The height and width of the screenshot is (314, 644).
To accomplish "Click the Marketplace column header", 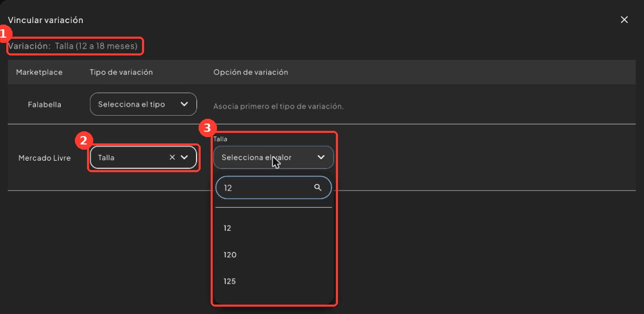I will pos(39,72).
